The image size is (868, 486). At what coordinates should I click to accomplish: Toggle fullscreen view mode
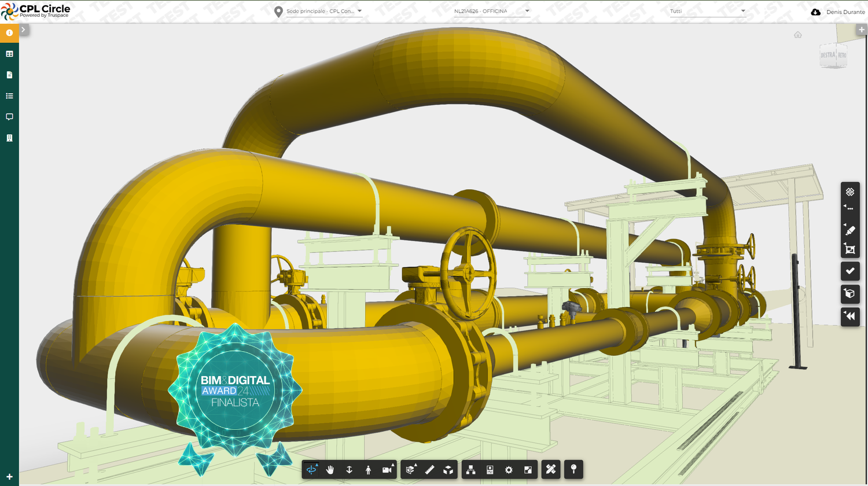527,469
